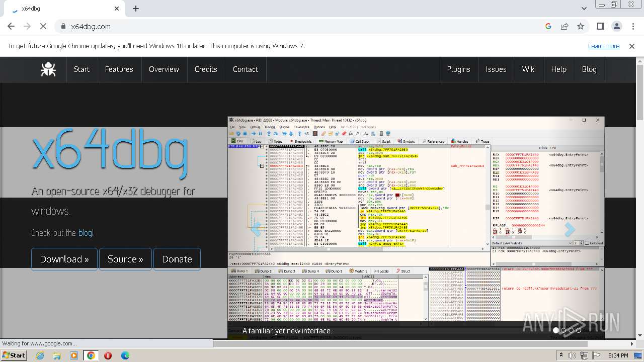Open the Blog nav link
Viewport: 644px width, 362px height.
[x=589, y=69]
